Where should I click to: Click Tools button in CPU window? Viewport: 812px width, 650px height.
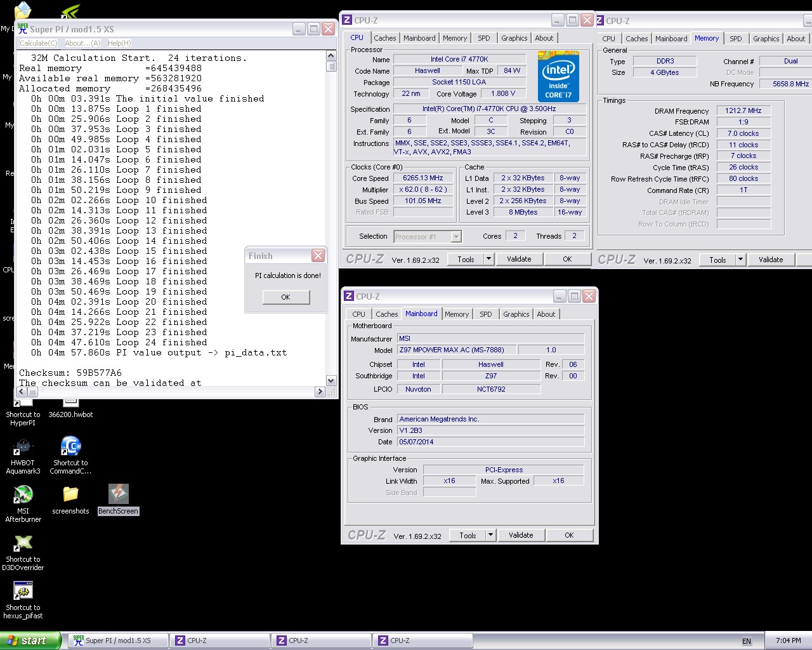[x=466, y=259]
